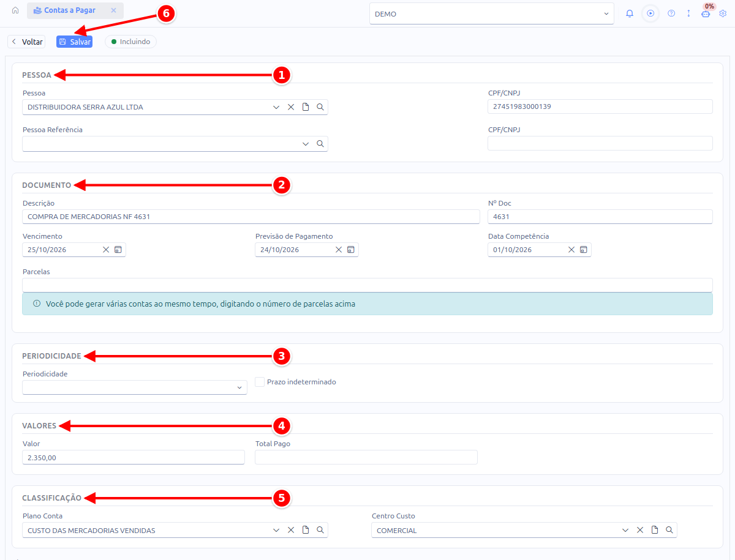Clear the Plano Conta selection
Image resolution: width=735 pixels, height=560 pixels.
click(x=291, y=530)
